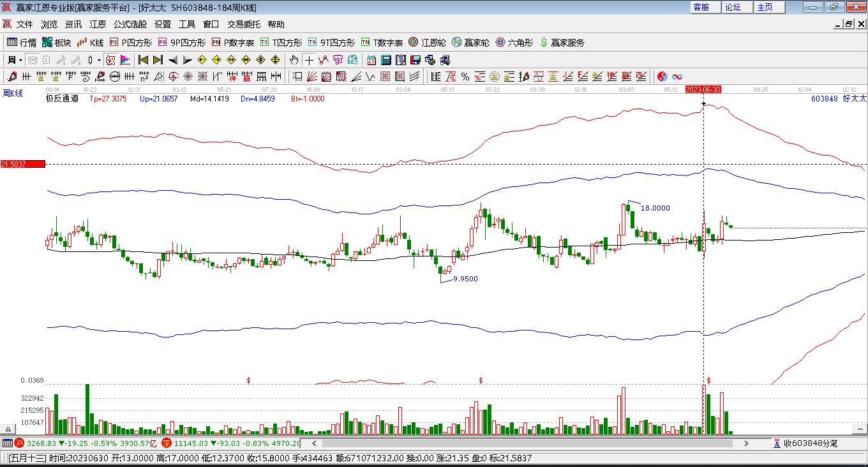This screenshot has width=868, height=467.
Task: Open the 帮助 menu
Action: tap(276, 24)
